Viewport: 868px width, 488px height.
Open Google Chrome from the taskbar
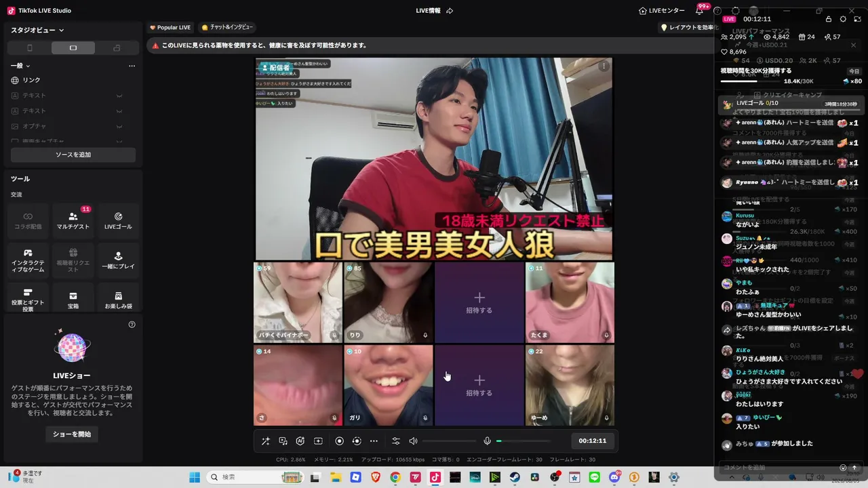click(x=395, y=477)
